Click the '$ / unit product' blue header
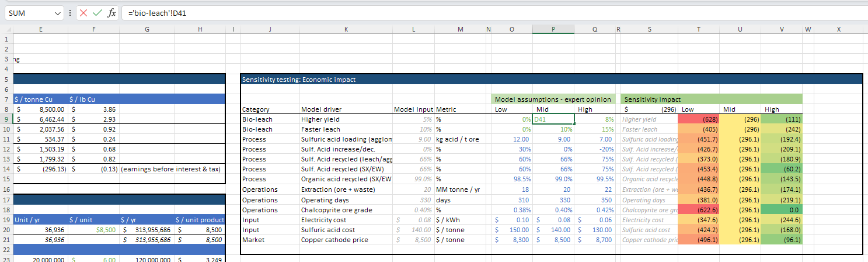The height and width of the screenshot is (262, 868). click(x=200, y=220)
